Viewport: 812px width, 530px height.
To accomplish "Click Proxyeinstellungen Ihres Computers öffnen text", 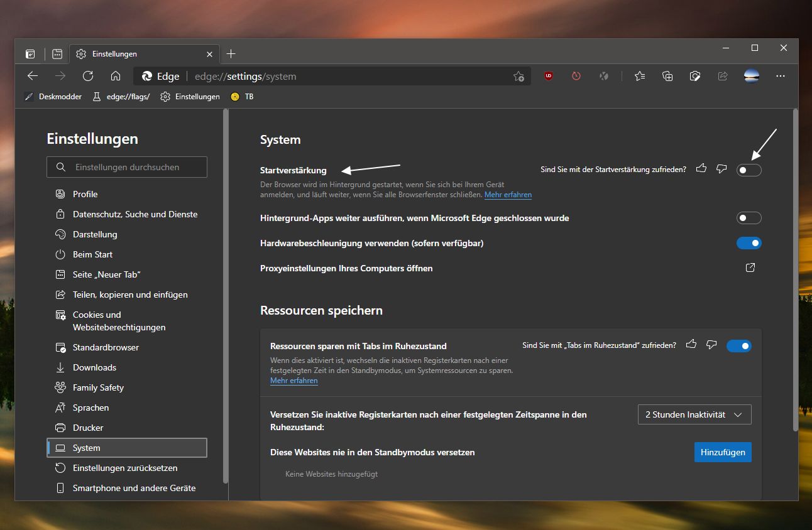I will (346, 268).
